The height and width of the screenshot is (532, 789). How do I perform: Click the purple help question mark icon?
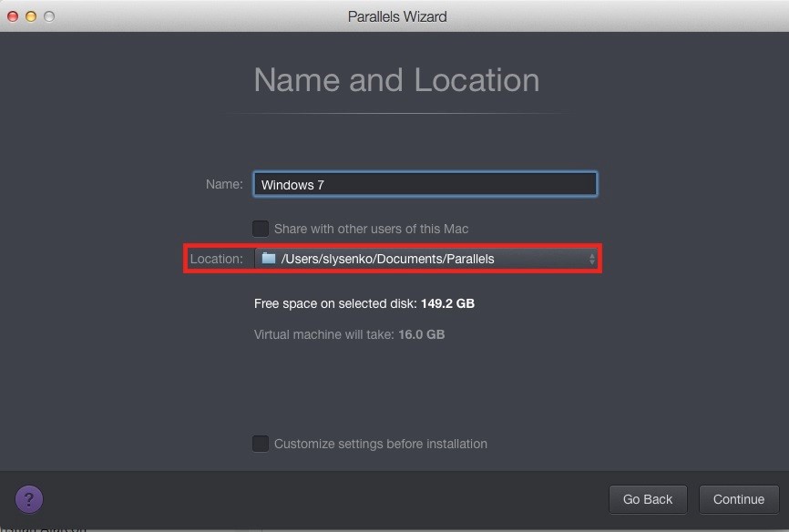click(x=29, y=499)
